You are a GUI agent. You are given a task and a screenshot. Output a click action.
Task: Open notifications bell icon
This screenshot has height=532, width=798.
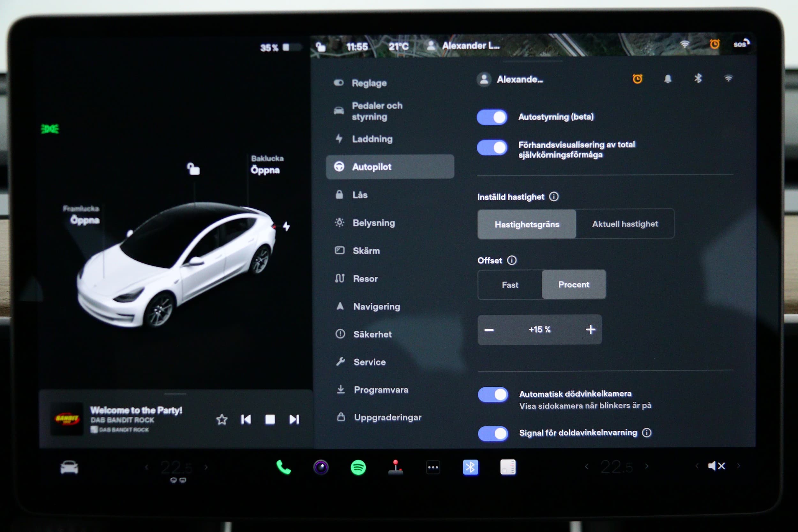click(x=668, y=79)
